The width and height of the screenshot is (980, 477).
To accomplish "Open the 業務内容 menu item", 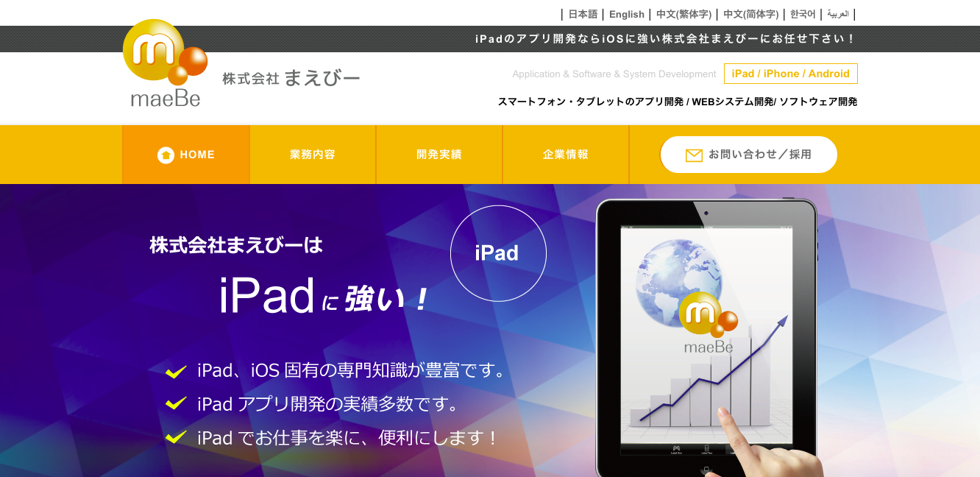I will tap(313, 155).
